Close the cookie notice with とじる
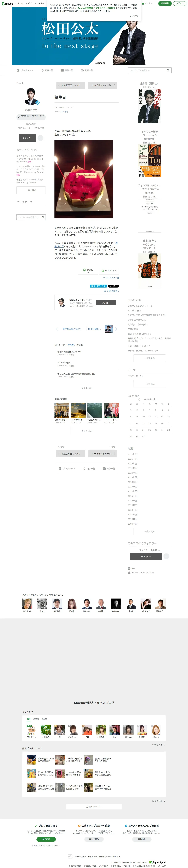Image resolution: width=188 pixels, height=868 pixels. coord(134,16)
